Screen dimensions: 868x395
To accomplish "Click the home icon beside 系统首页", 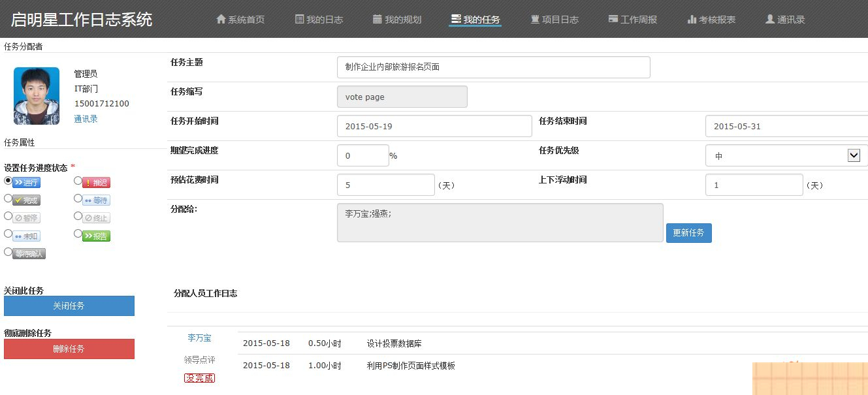I will 222,19.
